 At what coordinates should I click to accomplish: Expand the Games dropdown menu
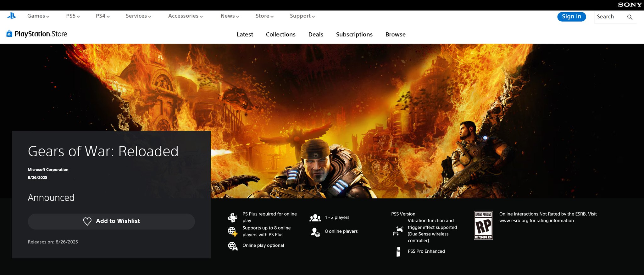tap(38, 16)
